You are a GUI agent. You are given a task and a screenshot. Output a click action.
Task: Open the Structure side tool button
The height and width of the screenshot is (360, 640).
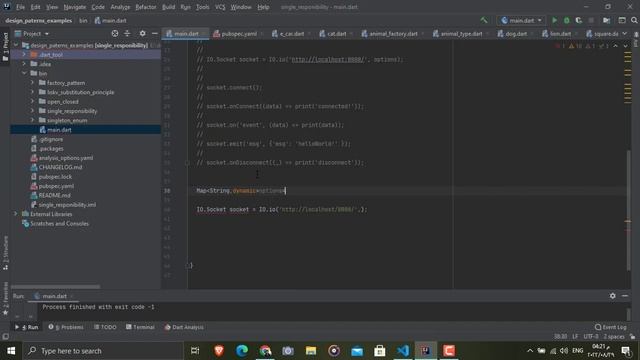pos(5,253)
